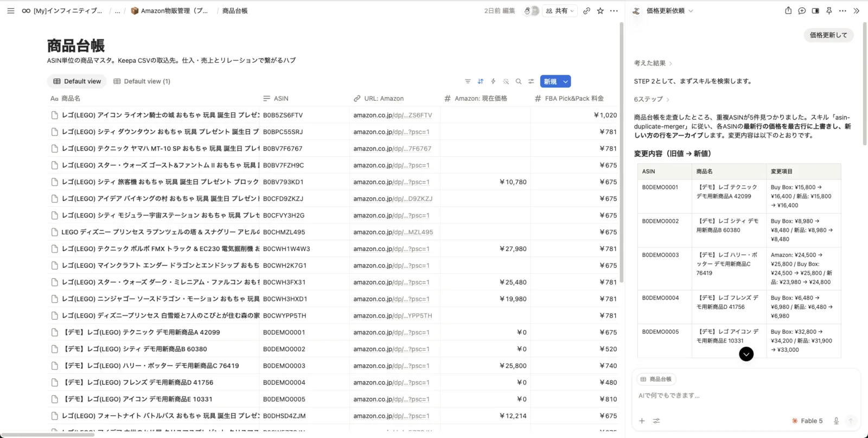Expand 6ステップ steps section
Screen dimensions: 868x438
tap(652, 99)
